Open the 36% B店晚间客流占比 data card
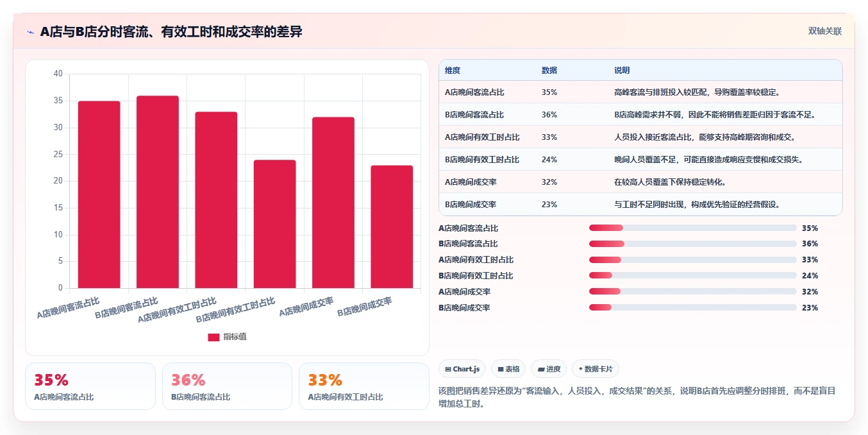This screenshot has height=435, width=868. point(227,386)
